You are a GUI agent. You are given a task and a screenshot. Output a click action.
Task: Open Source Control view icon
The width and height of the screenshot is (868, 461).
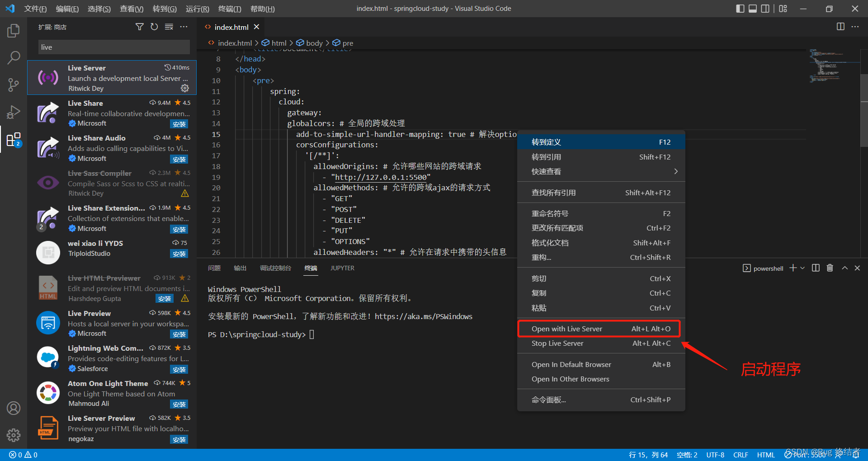[14, 85]
